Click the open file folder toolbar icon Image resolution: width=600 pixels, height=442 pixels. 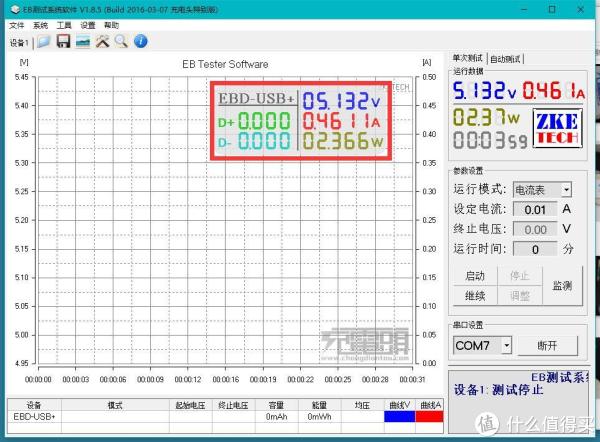(44, 41)
